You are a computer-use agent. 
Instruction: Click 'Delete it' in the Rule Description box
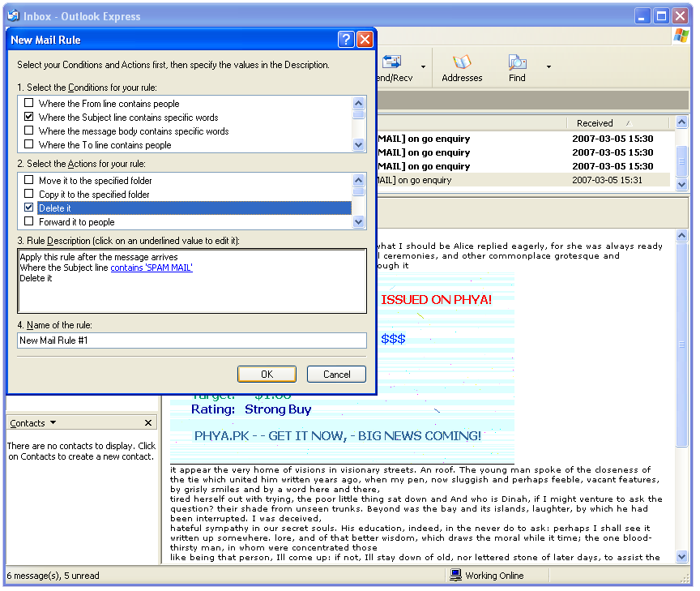(36, 278)
